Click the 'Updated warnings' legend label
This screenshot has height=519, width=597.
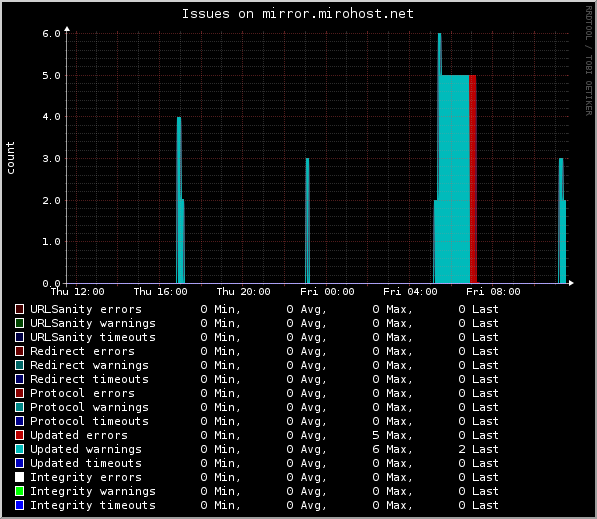tap(86, 449)
